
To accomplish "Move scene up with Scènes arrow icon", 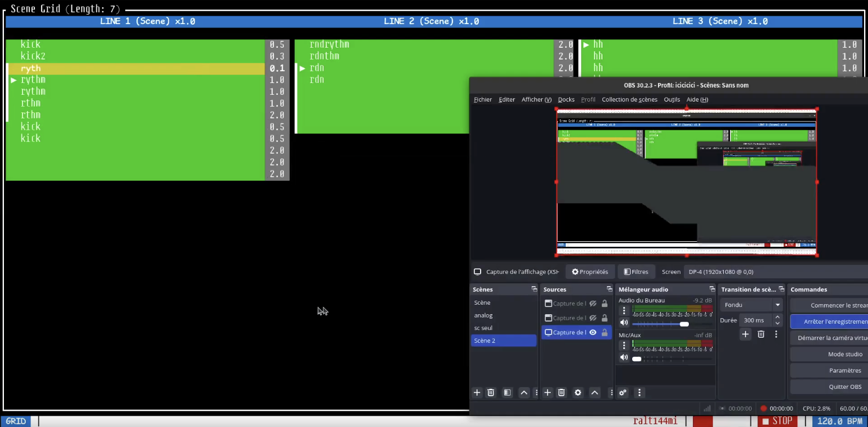I will tap(524, 393).
